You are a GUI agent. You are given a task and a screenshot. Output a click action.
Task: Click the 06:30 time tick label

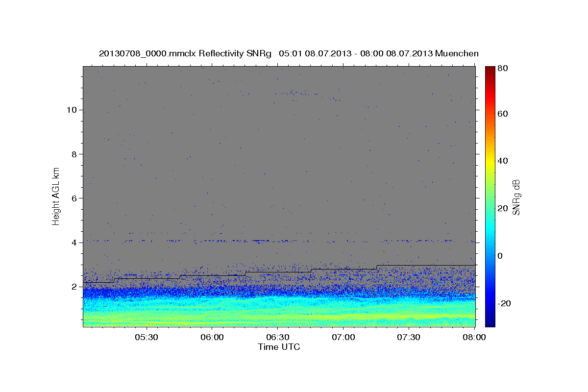tap(277, 338)
